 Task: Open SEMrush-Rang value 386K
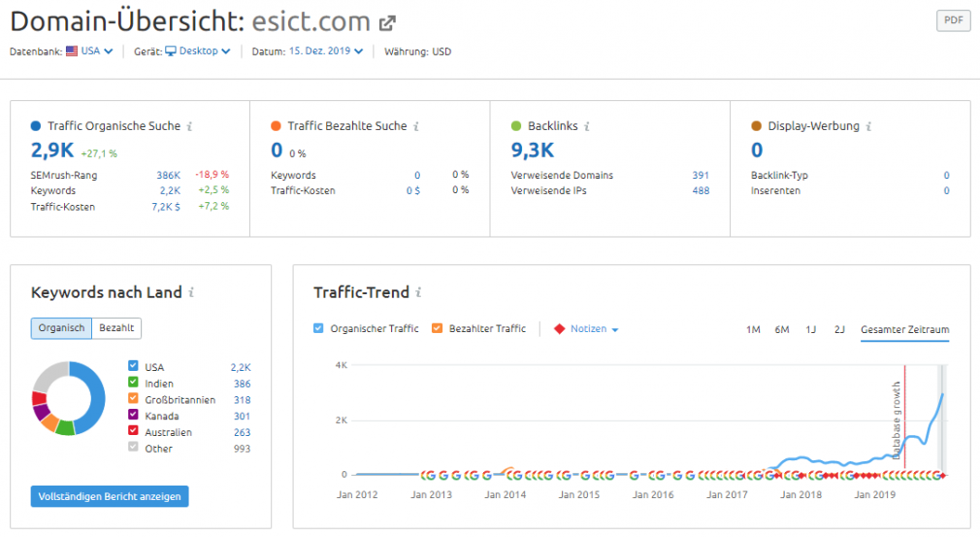coord(168,176)
